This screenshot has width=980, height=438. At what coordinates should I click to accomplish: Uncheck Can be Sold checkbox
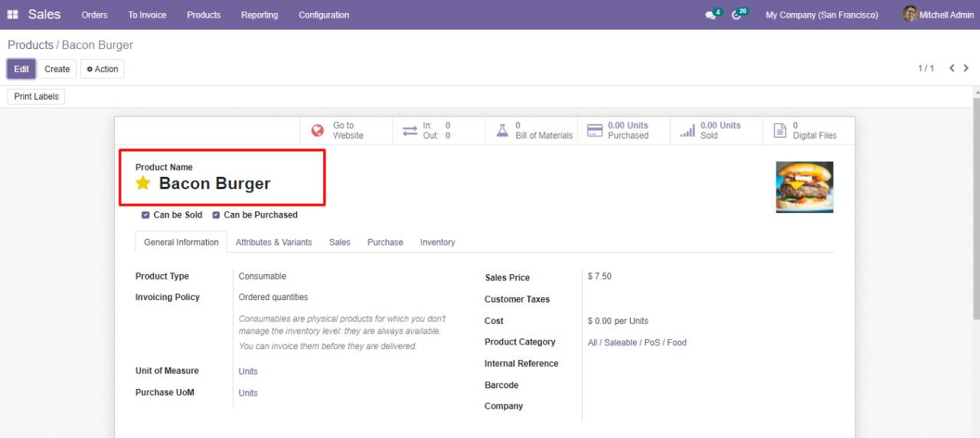(145, 215)
